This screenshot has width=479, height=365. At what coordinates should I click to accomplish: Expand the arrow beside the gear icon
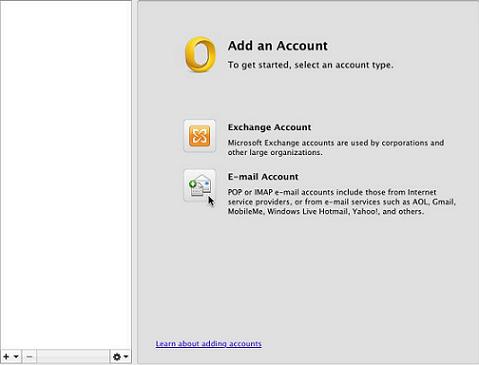126,357
